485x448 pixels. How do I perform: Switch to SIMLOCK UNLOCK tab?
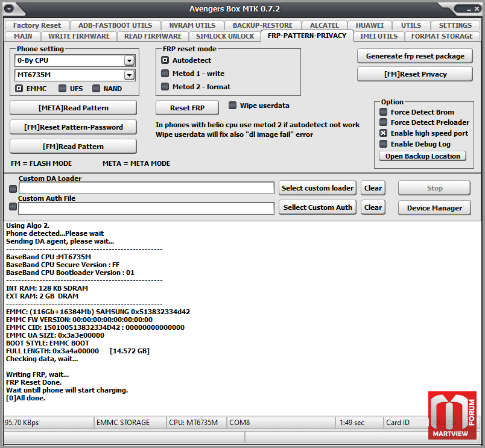click(225, 36)
